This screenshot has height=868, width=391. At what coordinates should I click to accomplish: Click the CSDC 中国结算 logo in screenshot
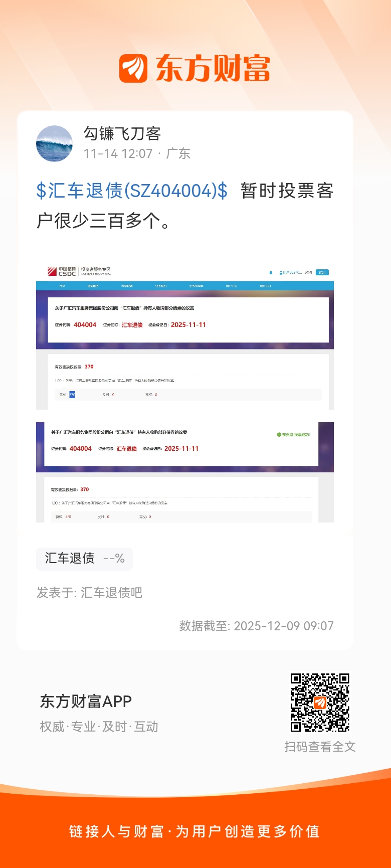62,271
